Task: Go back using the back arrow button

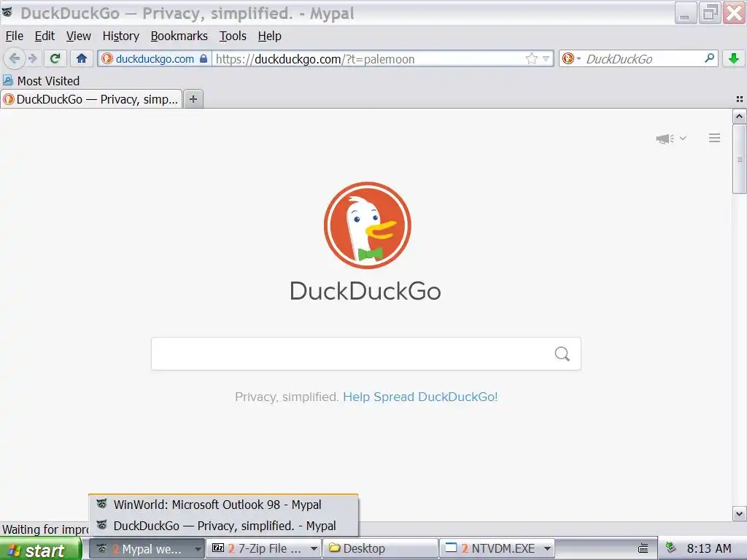Action: 15,58
